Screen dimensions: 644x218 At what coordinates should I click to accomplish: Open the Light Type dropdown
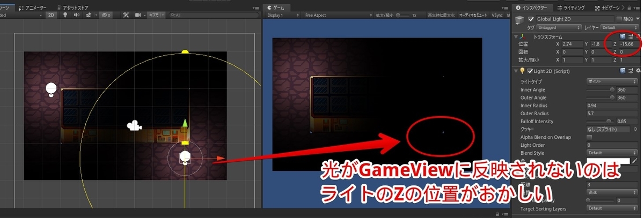click(x=612, y=81)
